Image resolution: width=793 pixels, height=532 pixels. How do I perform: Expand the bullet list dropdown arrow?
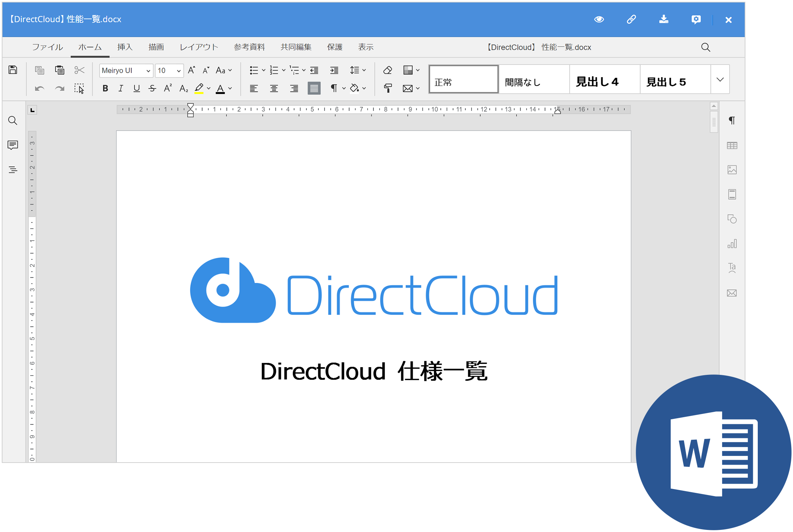click(264, 70)
